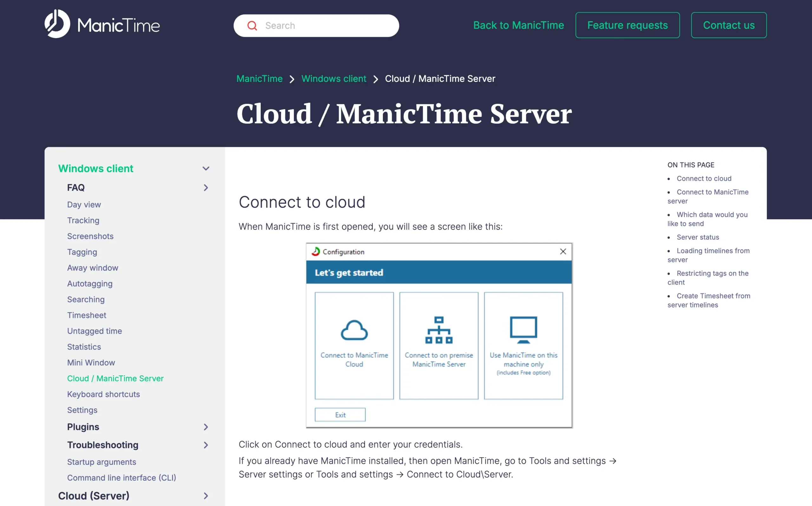
Task: Jump to Create Timesheet from server timelines
Action: point(709,300)
